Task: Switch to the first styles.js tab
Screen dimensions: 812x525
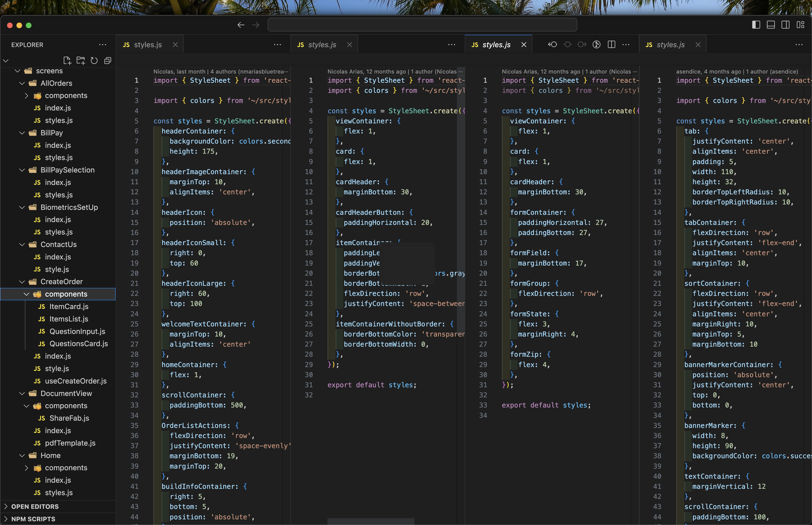Action: pos(148,45)
